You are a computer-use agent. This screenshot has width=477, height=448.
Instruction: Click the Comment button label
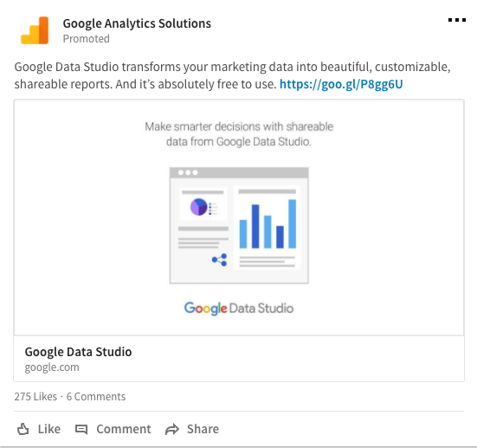click(124, 429)
